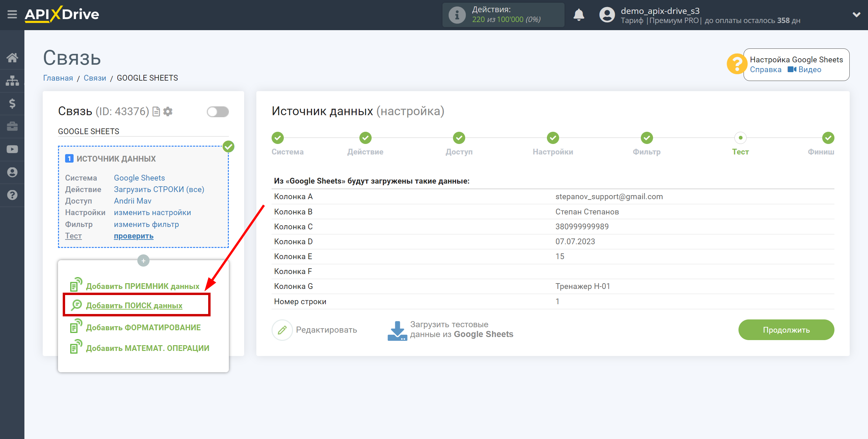868x439 pixels.
Task: Open billing dollar icon in sidebar
Action: (x=12, y=103)
